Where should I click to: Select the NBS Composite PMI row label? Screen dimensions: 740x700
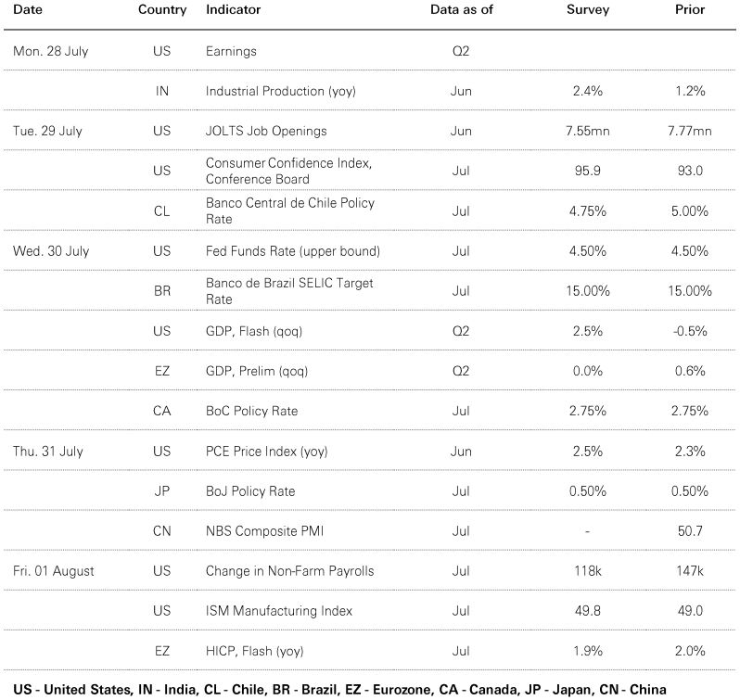[x=265, y=531]
